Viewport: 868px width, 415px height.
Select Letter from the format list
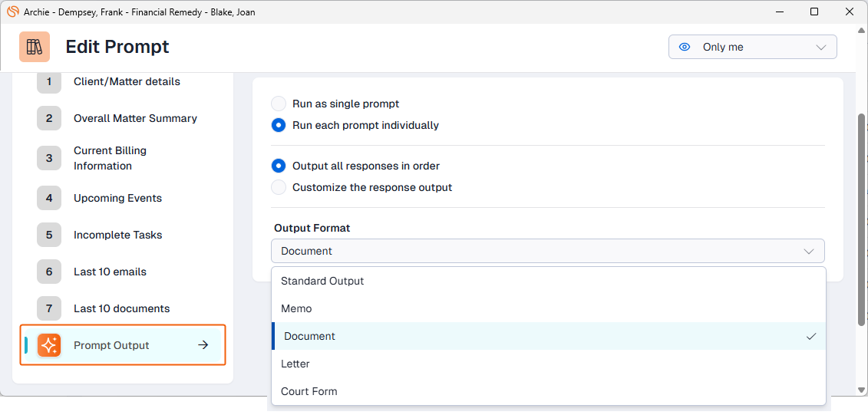point(295,364)
